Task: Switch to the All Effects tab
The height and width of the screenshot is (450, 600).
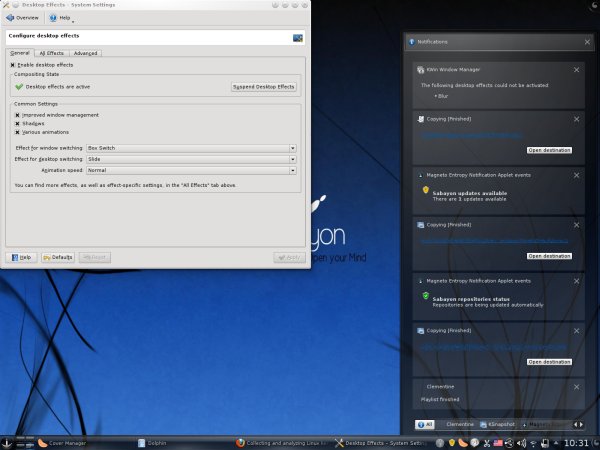Action: coord(51,53)
